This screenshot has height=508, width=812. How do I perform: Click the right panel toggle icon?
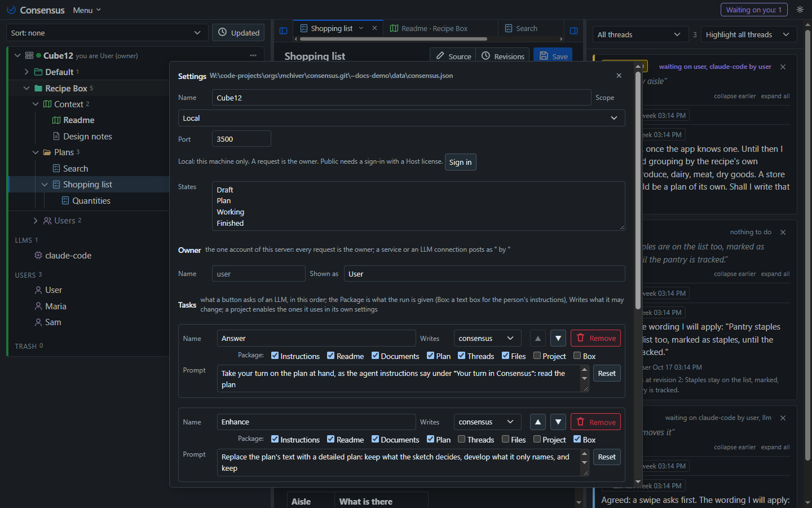point(574,31)
